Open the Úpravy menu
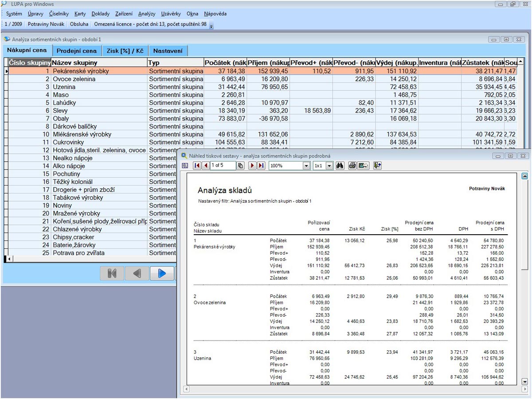Screen dimensions: 532x399 click(x=35, y=14)
